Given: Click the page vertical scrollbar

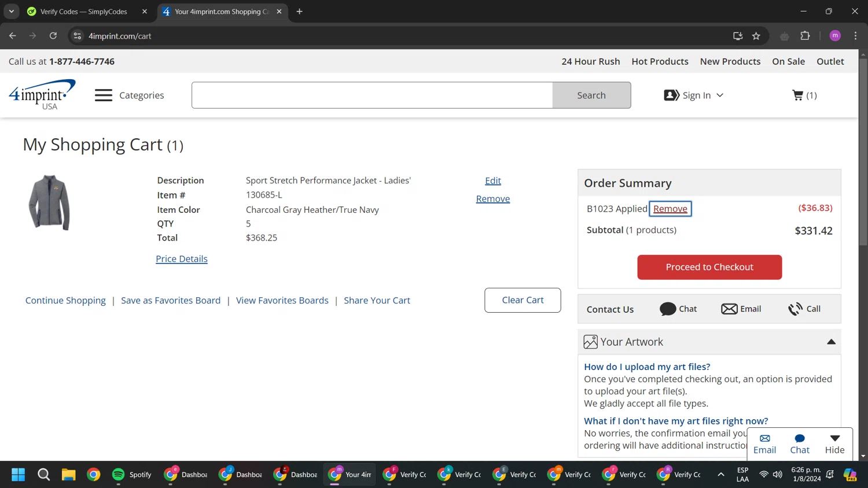Looking at the screenshot, I should click(x=863, y=152).
